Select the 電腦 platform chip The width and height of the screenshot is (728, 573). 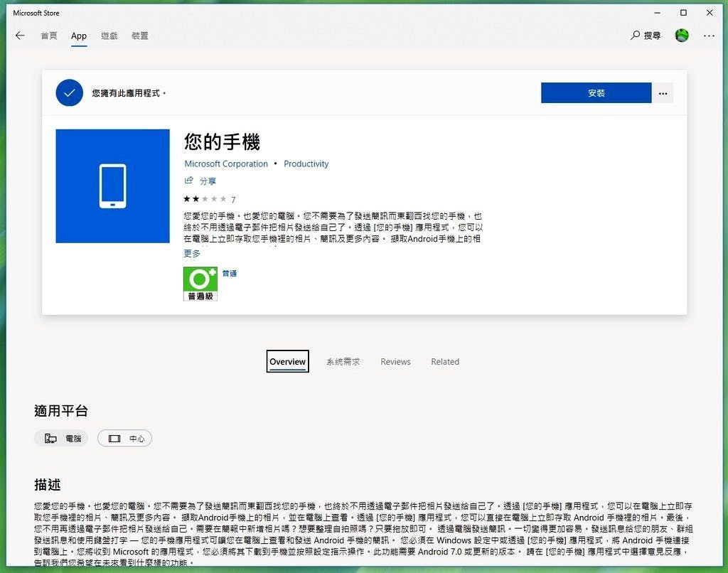click(x=61, y=439)
